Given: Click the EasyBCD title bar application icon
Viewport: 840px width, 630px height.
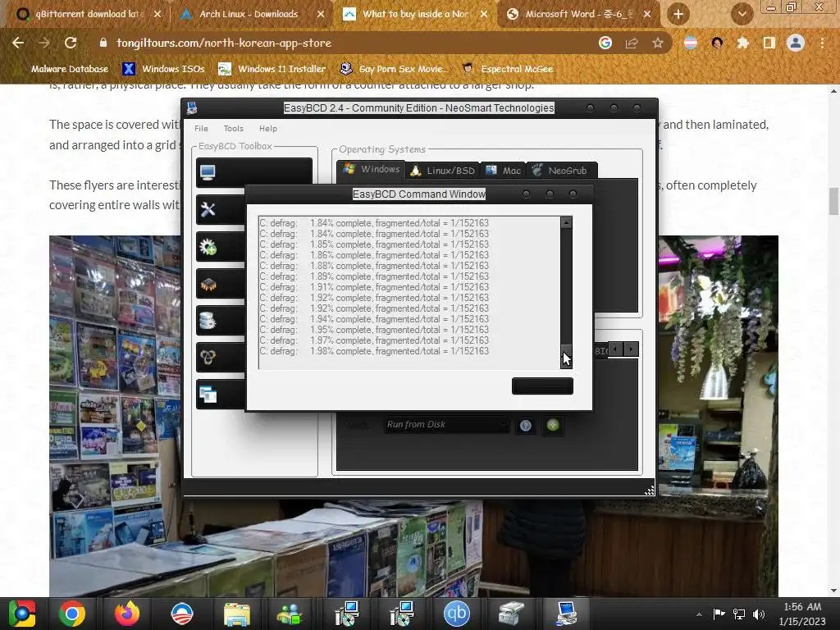Looking at the screenshot, I should point(192,108).
